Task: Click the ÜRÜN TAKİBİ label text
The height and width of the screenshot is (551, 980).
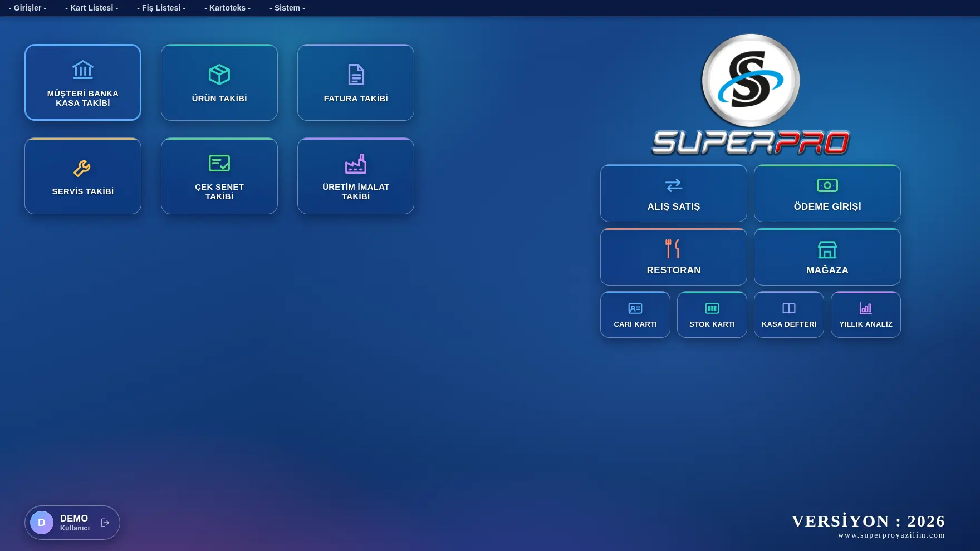Action: point(219,99)
